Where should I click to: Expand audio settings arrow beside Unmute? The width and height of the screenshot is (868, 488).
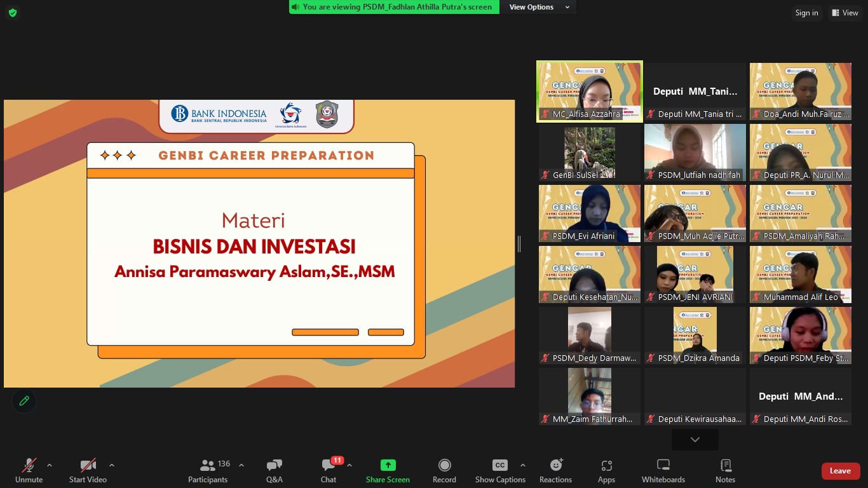click(x=50, y=465)
